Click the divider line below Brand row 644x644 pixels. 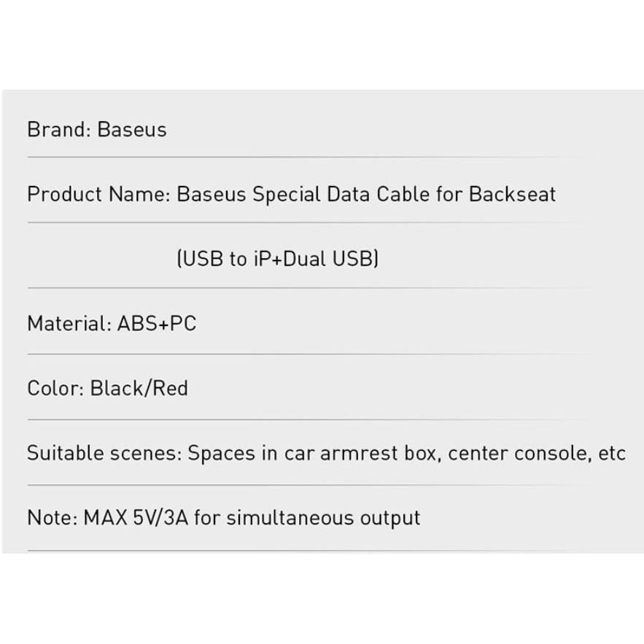(308, 157)
